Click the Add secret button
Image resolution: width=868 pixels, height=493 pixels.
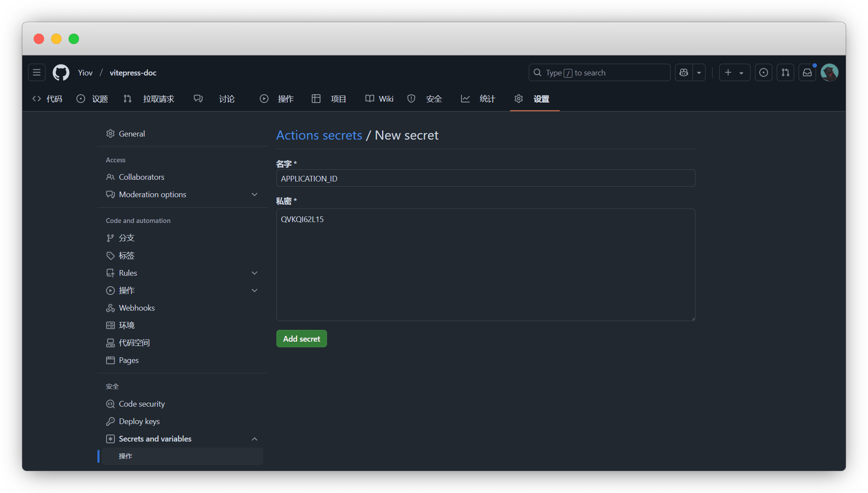(301, 339)
